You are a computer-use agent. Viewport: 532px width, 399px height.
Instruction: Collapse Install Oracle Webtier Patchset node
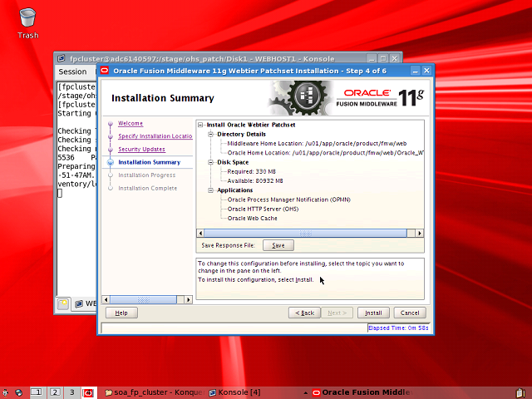click(x=200, y=125)
